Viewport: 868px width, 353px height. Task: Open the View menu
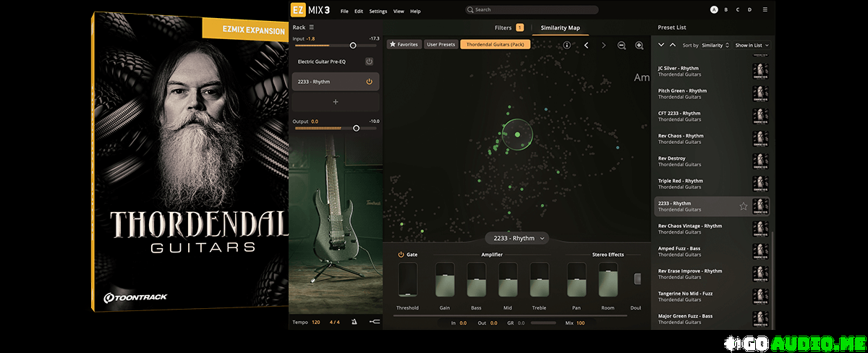click(x=399, y=11)
